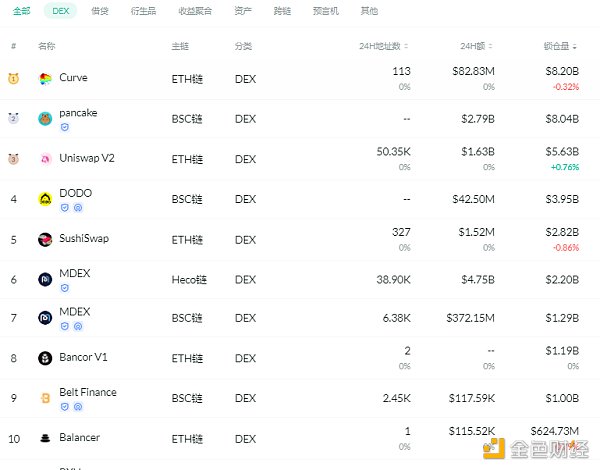Click the Uniswap V2 unicorn logo

[46, 159]
